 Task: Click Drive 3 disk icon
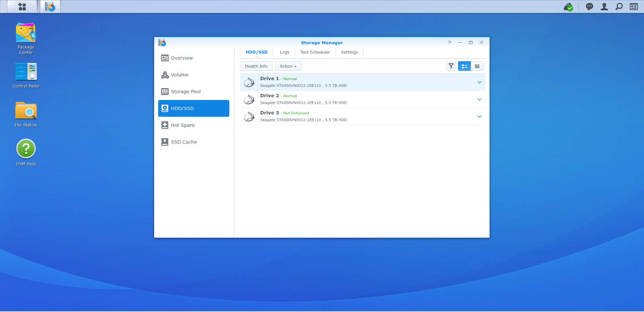250,116
